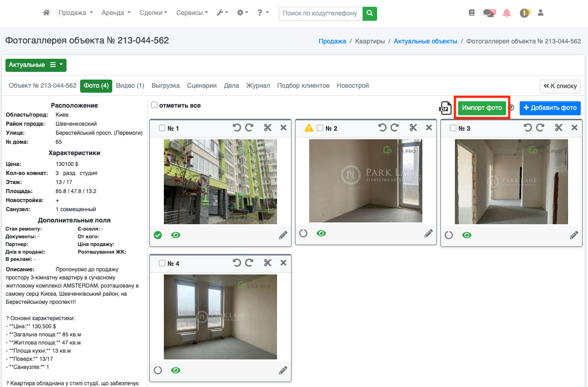The width and height of the screenshot is (588, 387).
Task: Open chat messages icon in header
Action: coord(488,13)
